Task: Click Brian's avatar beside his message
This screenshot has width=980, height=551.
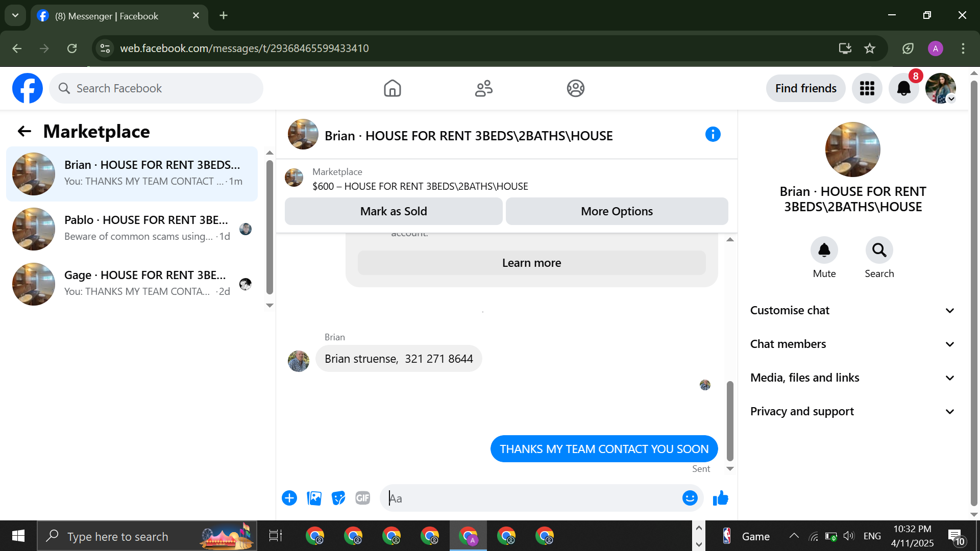Action: 299,361
